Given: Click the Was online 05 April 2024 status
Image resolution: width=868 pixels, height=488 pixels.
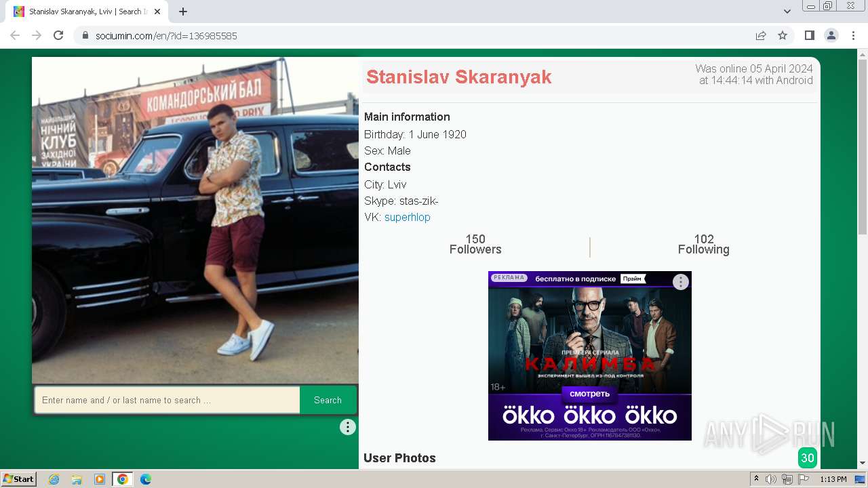Looking at the screenshot, I should click(754, 75).
